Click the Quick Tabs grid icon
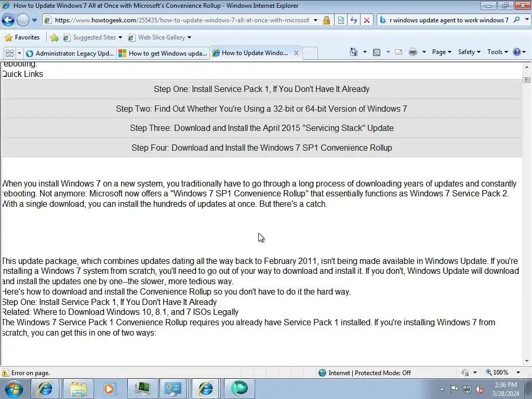 (9, 54)
